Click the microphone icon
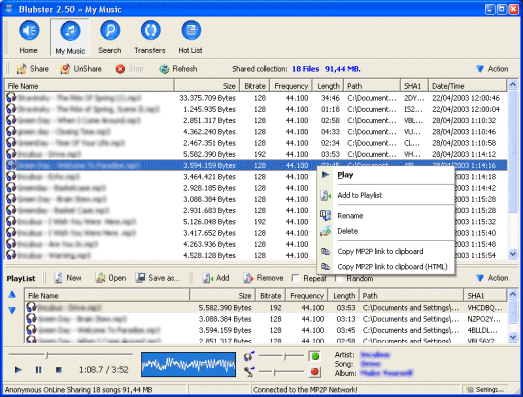523x397 pixels. pos(249,372)
